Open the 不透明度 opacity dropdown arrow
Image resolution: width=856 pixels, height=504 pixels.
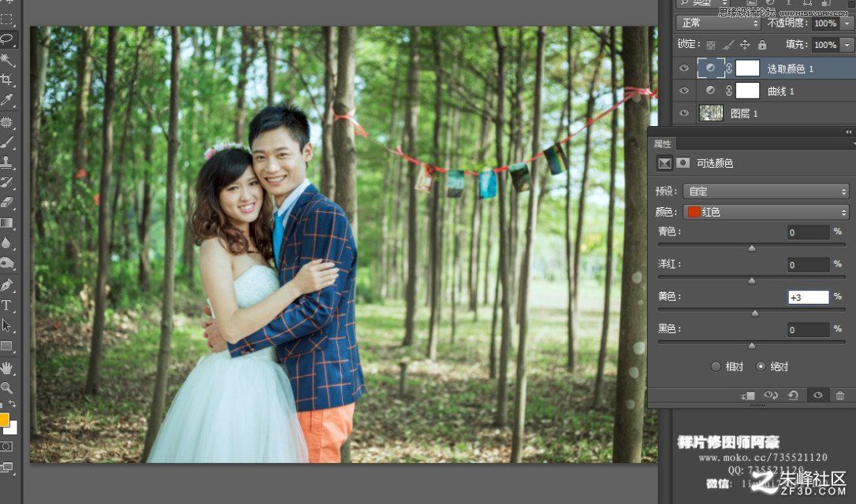pos(847,23)
